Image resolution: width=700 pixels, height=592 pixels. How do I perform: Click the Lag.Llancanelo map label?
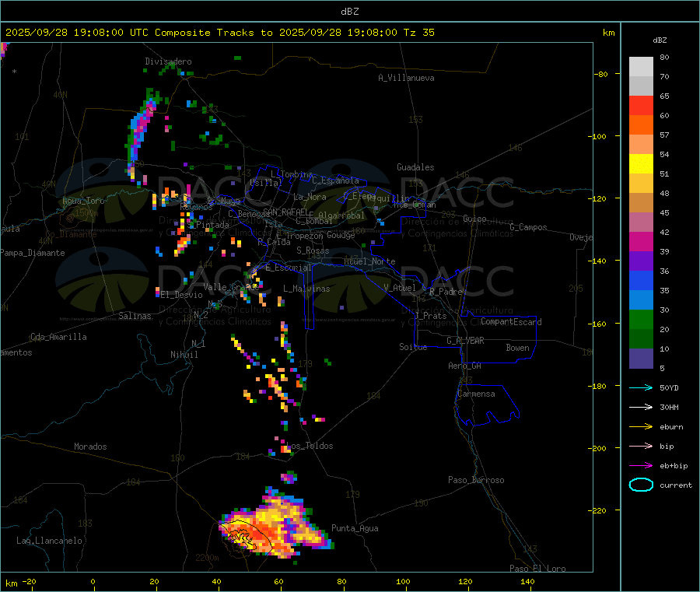(49, 541)
